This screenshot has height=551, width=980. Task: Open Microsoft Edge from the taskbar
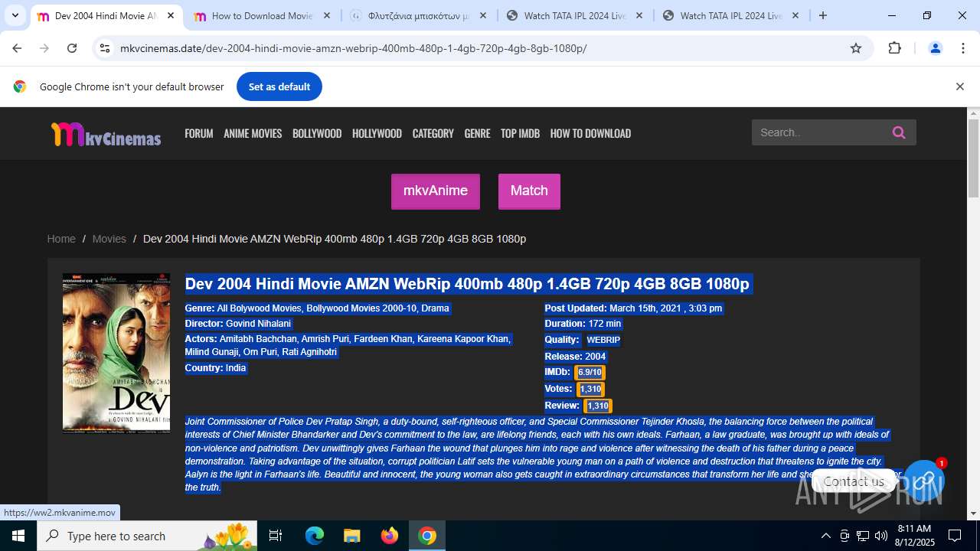pyautogui.click(x=315, y=536)
